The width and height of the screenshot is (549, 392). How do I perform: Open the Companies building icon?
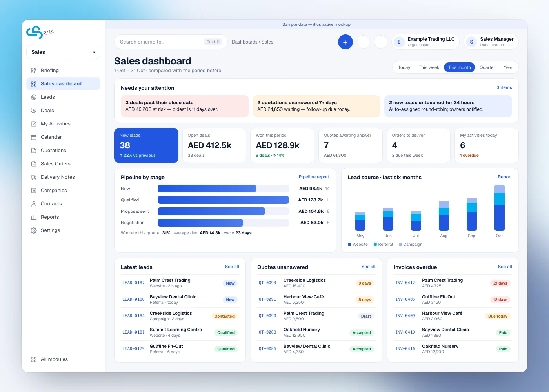pos(34,191)
